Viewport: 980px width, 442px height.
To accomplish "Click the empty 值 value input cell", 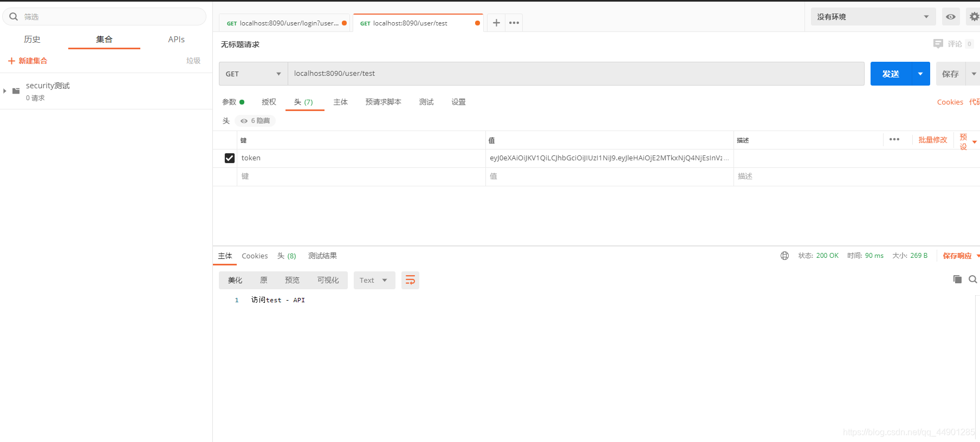I will 609,177.
